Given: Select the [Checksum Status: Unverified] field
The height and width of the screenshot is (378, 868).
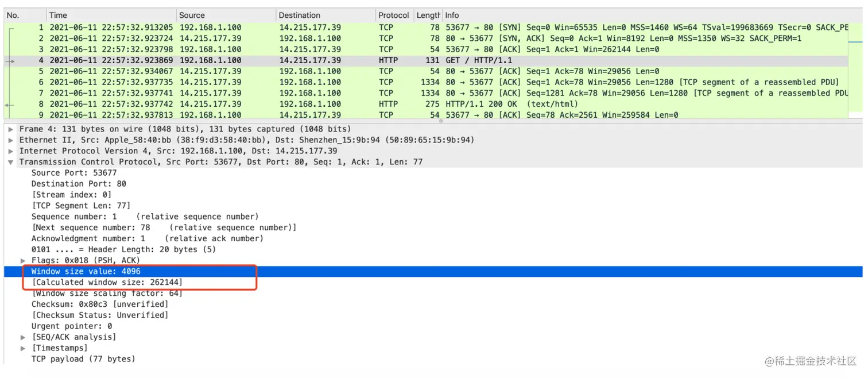Looking at the screenshot, I should click(x=100, y=315).
